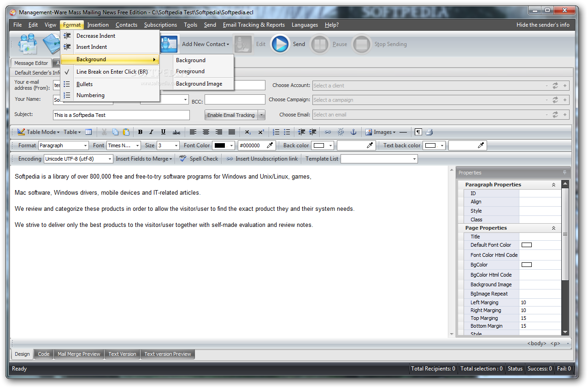The width and height of the screenshot is (588, 388).
Task: Insert horizontal line icon
Action: [403, 132]
